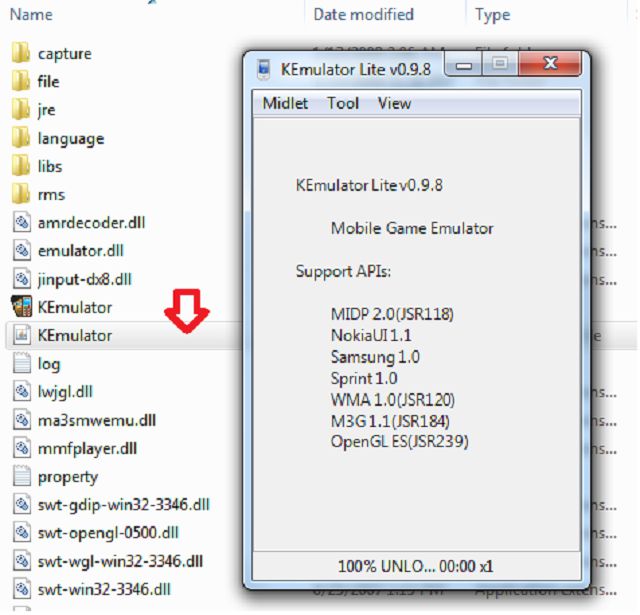Viewport: 640px width, 615px height.
Task: Click the KEmulator application icon with phone image
Action: (x=22, y=307)
